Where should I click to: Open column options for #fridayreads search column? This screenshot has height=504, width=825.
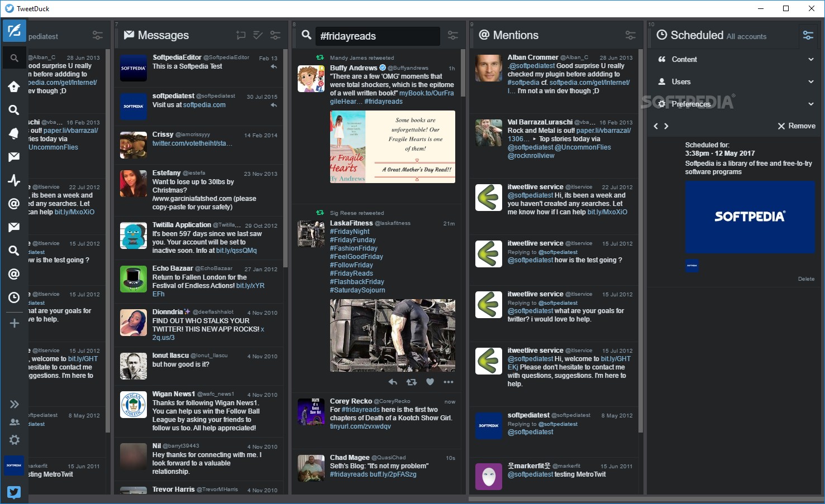point(453,35)
